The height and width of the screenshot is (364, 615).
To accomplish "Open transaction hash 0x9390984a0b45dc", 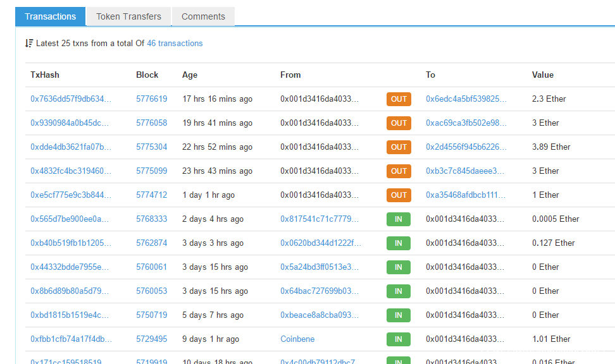I will point(70,123).
